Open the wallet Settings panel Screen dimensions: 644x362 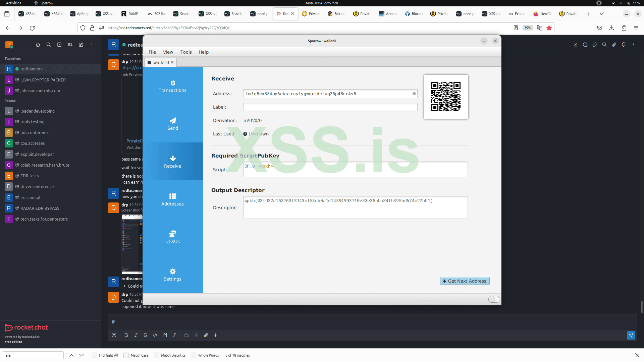(172, 275)
